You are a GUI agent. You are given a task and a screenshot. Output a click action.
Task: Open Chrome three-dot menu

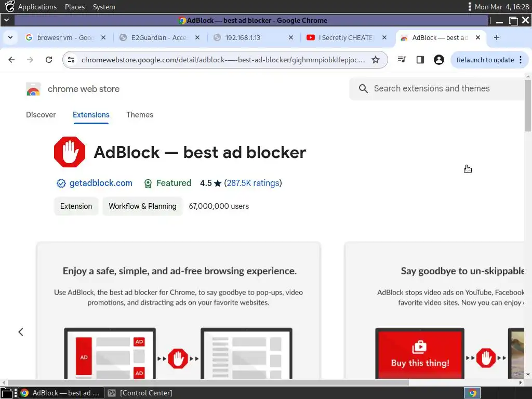521,60
